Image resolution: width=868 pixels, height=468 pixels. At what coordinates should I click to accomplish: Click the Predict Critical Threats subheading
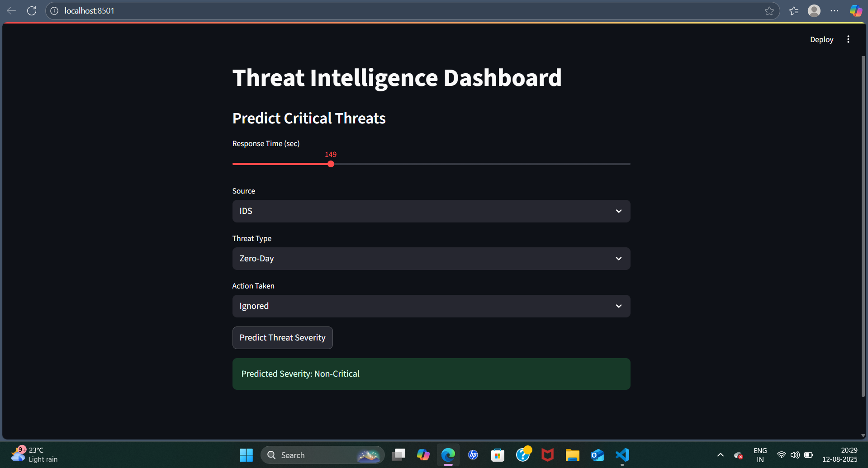pos(309,118)
